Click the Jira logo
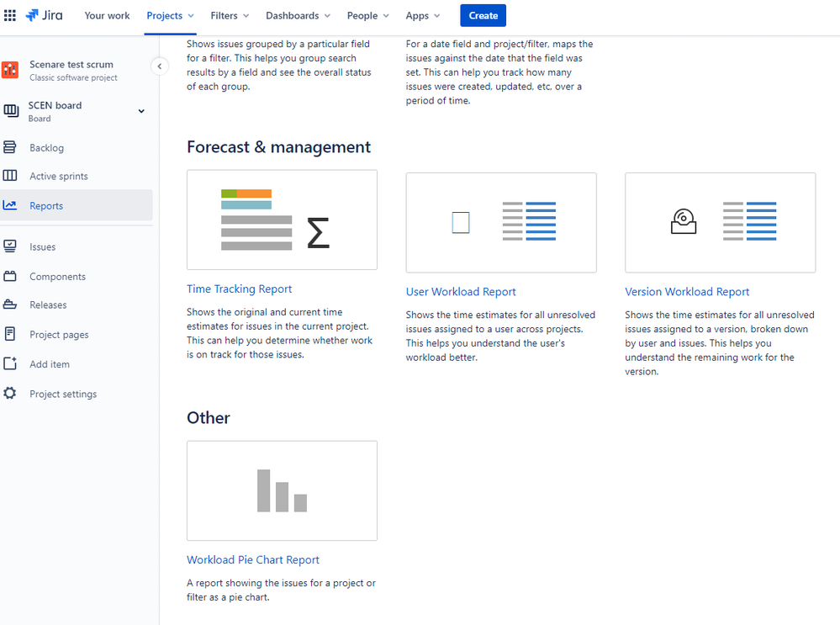Viewport: 840px width, 625px height. 44,15
